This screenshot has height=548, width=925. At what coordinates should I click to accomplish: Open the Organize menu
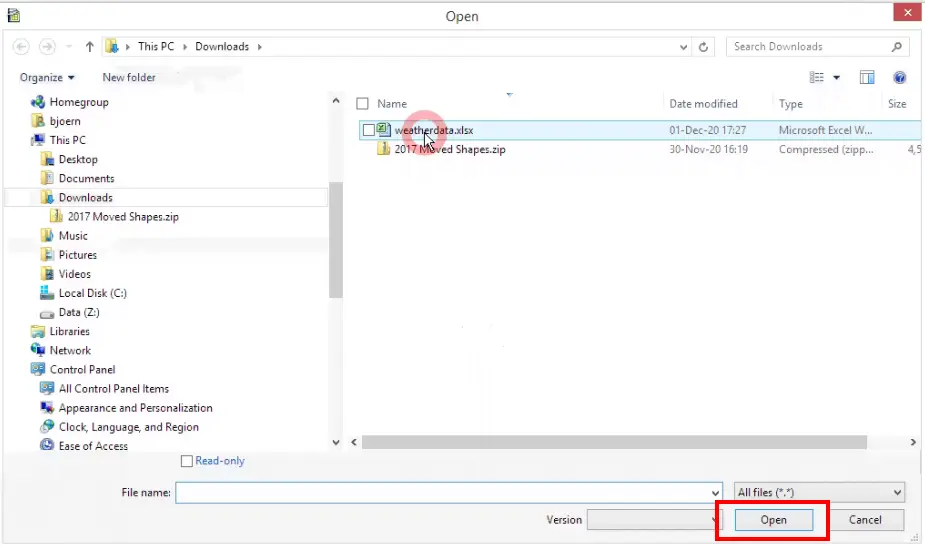pos(46,77)
